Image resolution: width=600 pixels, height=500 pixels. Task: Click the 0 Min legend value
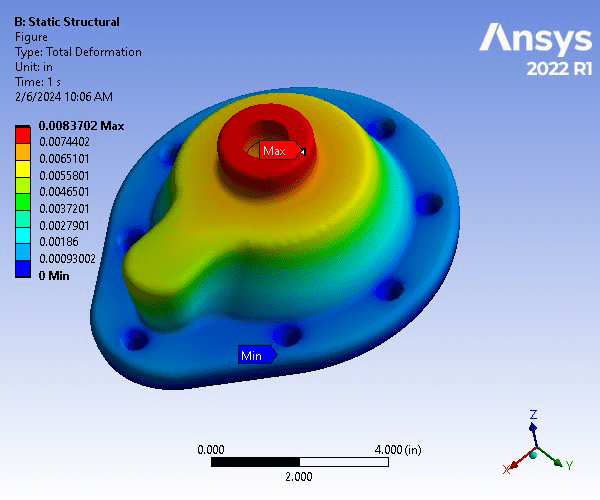tap(56, 274)
